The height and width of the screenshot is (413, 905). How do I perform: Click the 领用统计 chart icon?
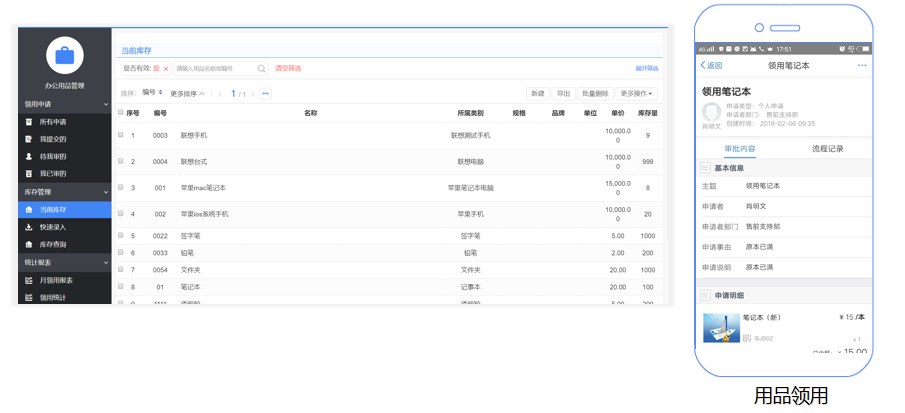(x=28, y=298)
